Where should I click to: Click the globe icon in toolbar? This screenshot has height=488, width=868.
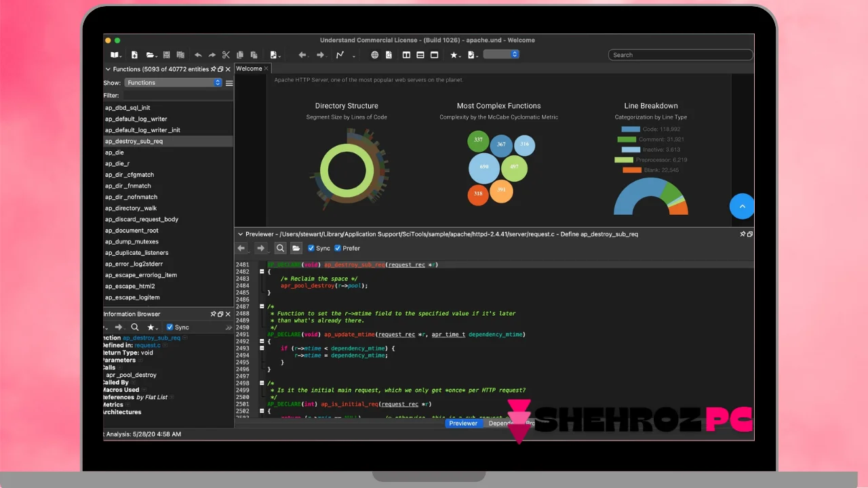[374, 55]
